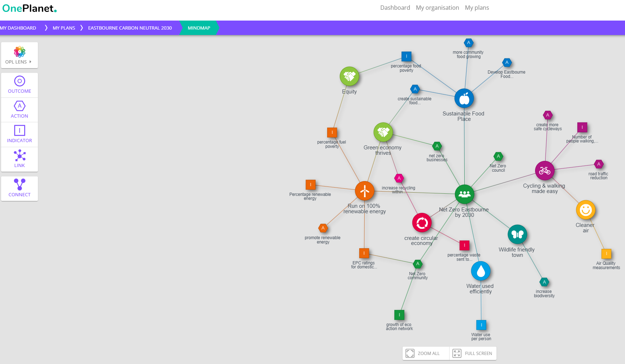Activate the Connect tool
The image size is (625, 364).
click(19, 188)
